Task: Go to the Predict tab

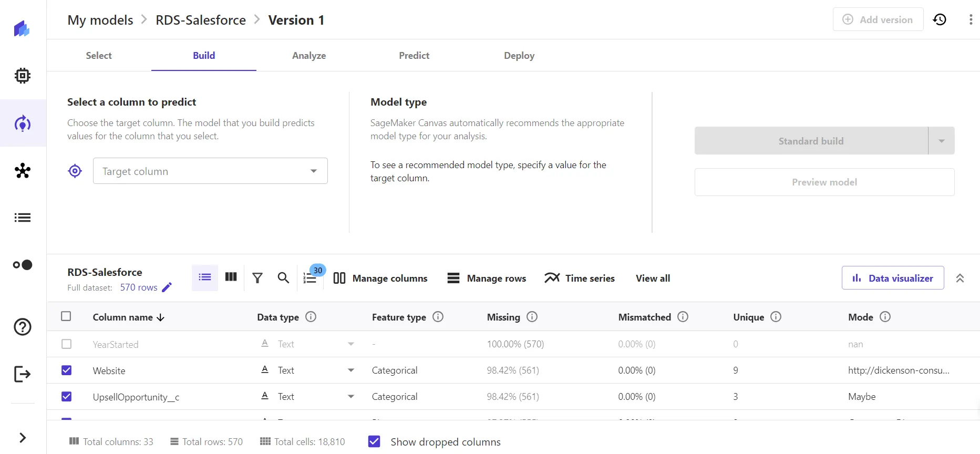Action: coord(414,56)
